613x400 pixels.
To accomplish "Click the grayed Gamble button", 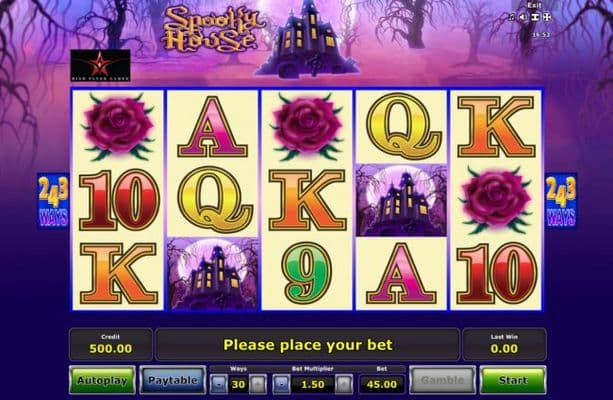I will pos(443,380).
